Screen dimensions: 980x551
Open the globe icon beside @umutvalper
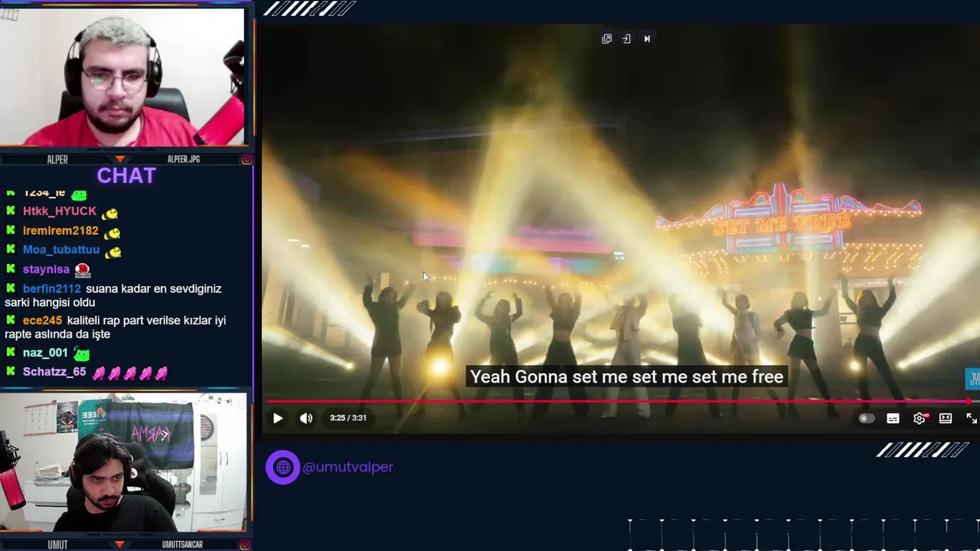point(283,467)
